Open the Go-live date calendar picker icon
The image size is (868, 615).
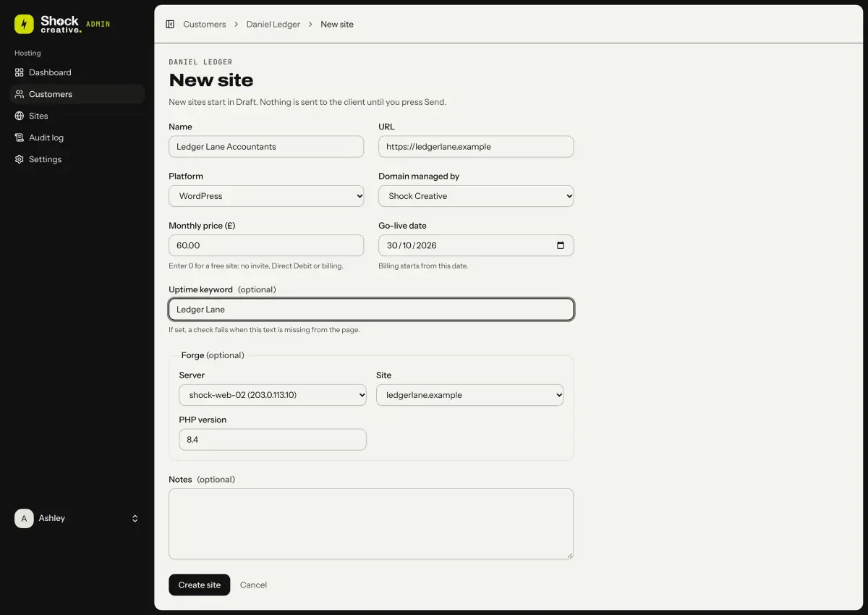(561, 245)
